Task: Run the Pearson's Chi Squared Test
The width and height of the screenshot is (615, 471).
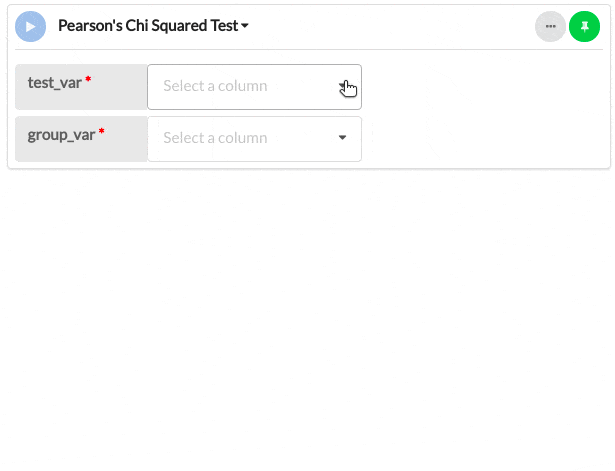Action: 30,26
